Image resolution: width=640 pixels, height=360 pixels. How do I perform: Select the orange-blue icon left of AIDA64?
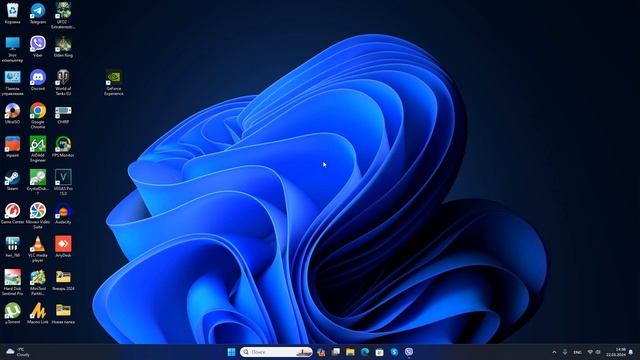pyautogui.click(x=12, y=147)
